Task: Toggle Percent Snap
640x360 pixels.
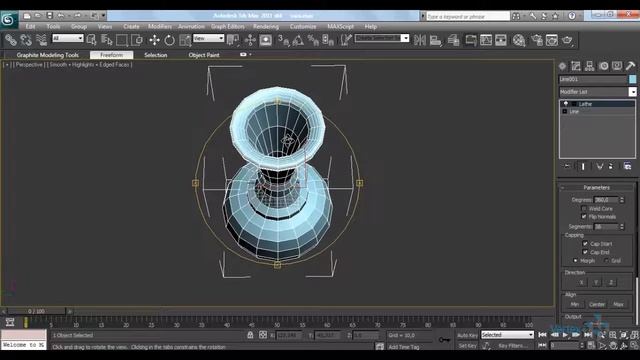Action: (x=313, y=40)
